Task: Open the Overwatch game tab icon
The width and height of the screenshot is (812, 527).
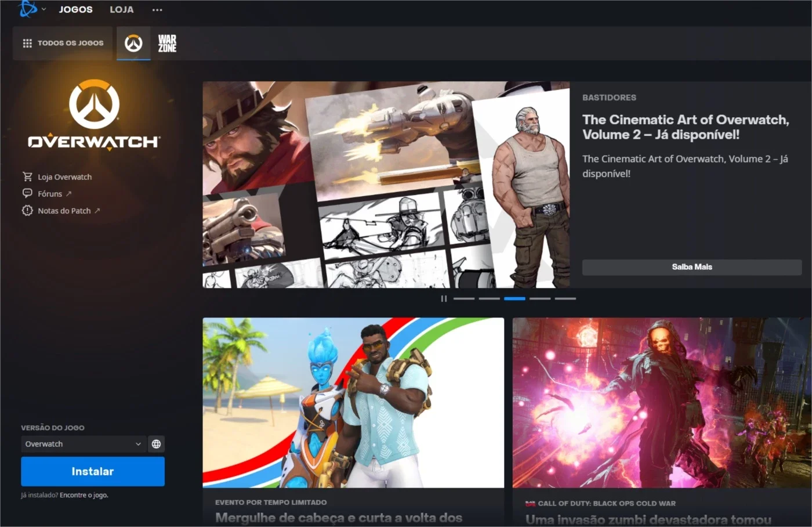Action: click(133, 43)
